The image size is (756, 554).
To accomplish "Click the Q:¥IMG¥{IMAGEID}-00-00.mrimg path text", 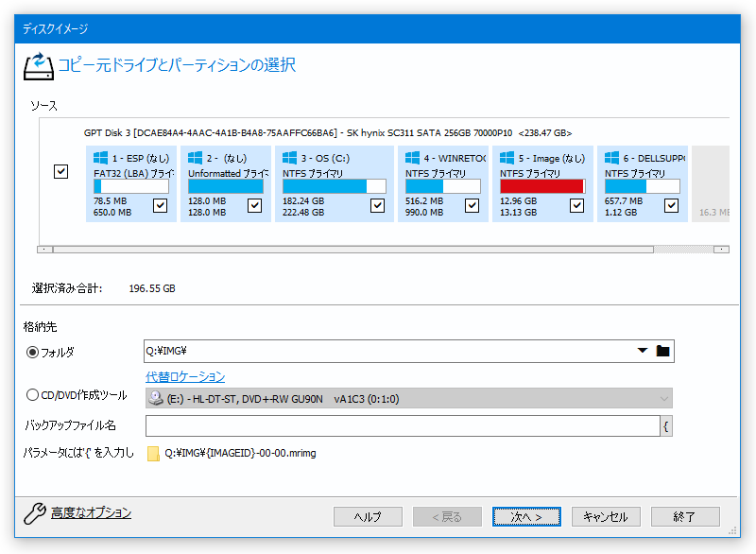I will (x=241, y=453).
